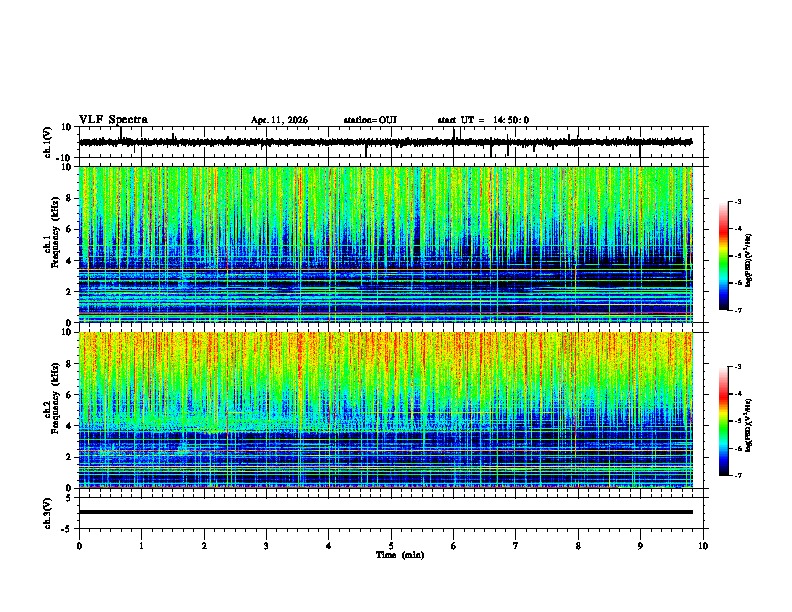Image resolution: width=792 pixels, height=612 pixels.
Task: Click the "1" tick on Time axis
Action: (x=141, y=546)
